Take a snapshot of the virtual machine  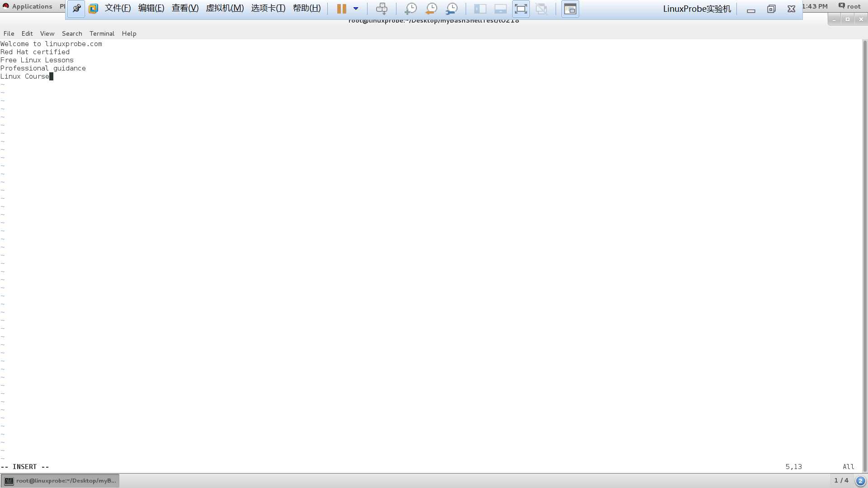410,9
